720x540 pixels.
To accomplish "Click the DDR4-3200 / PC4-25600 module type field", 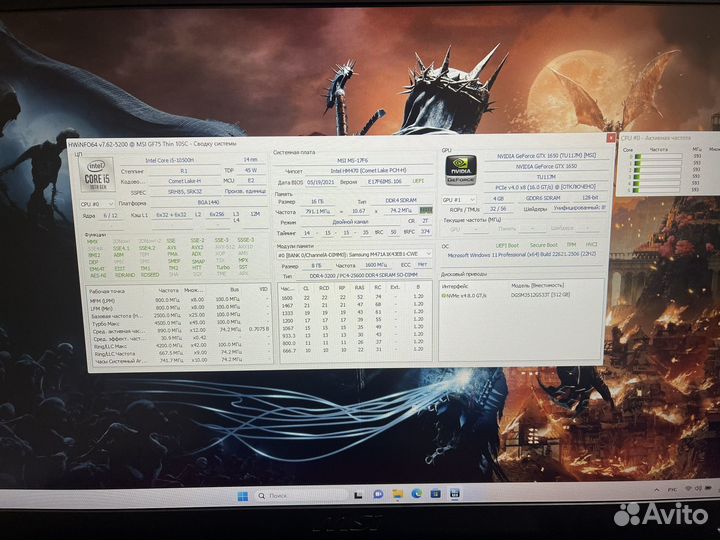I will click(363, 275).
